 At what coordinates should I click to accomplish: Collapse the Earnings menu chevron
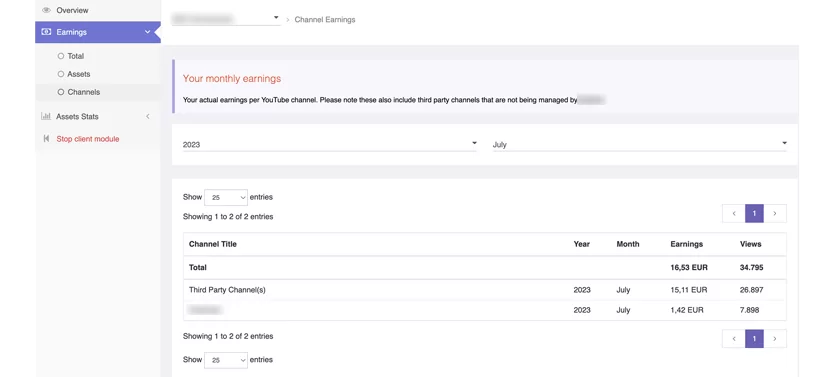147,32
